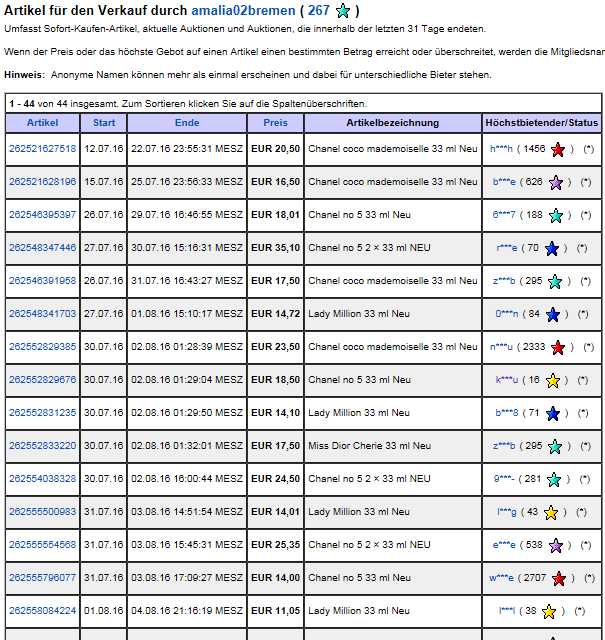Open item number 262521627518

tap(42, 149)
